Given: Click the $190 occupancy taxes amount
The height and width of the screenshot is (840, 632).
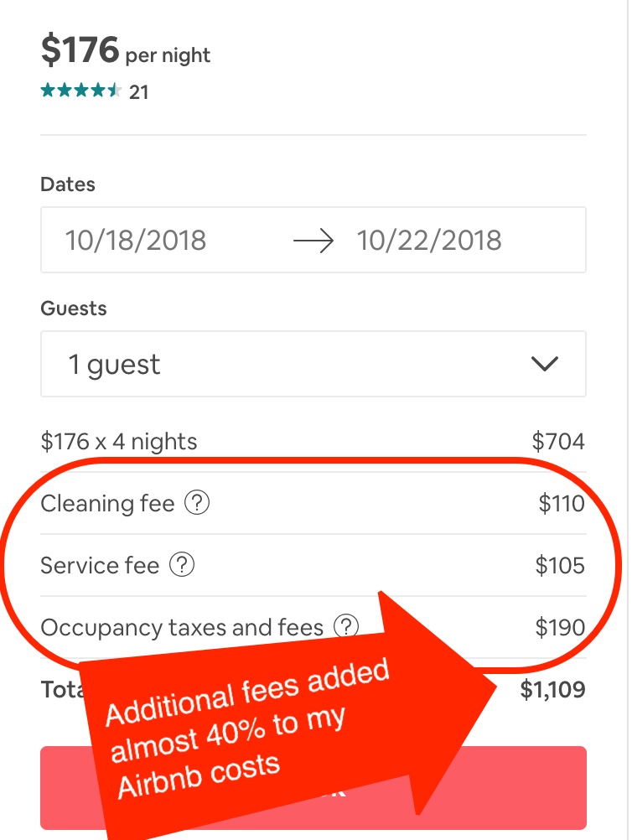Looking at the screenshot, I should (x=560, y=627).
